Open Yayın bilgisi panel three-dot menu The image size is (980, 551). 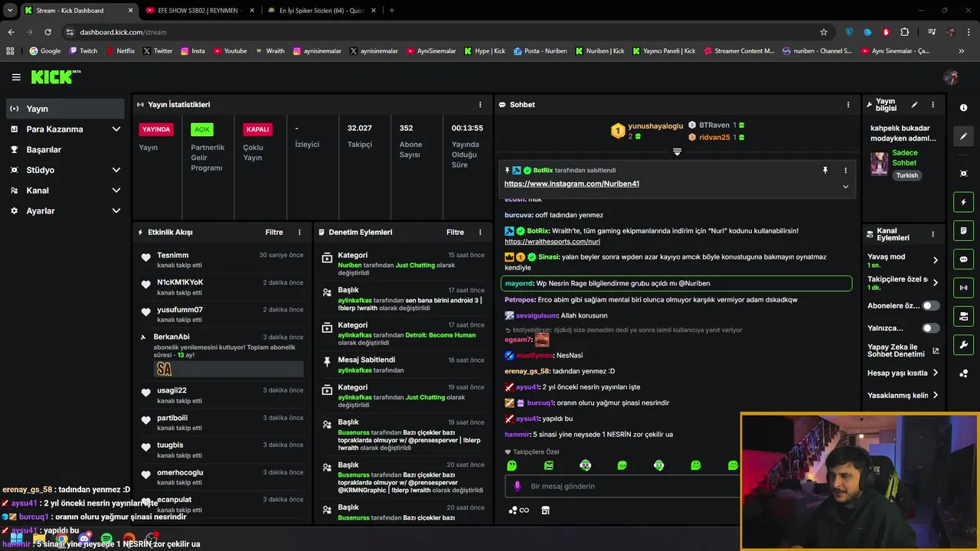tap(933, 105)
